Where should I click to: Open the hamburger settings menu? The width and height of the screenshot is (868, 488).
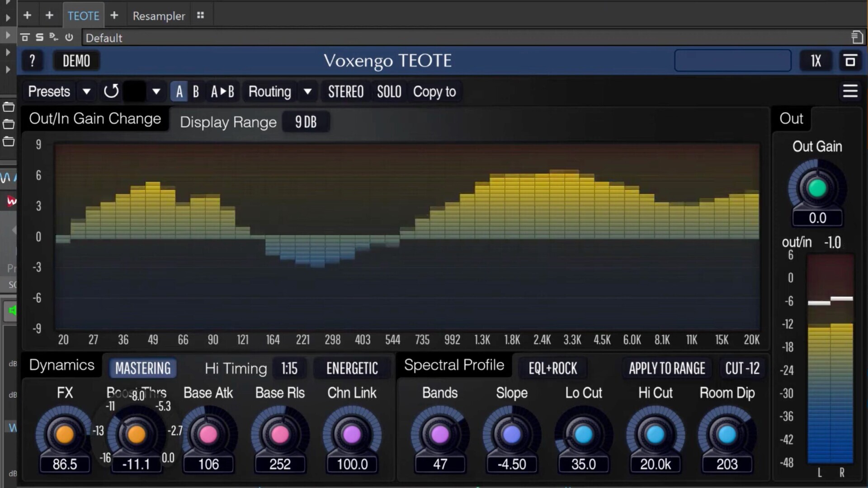[x=850, y=91]
